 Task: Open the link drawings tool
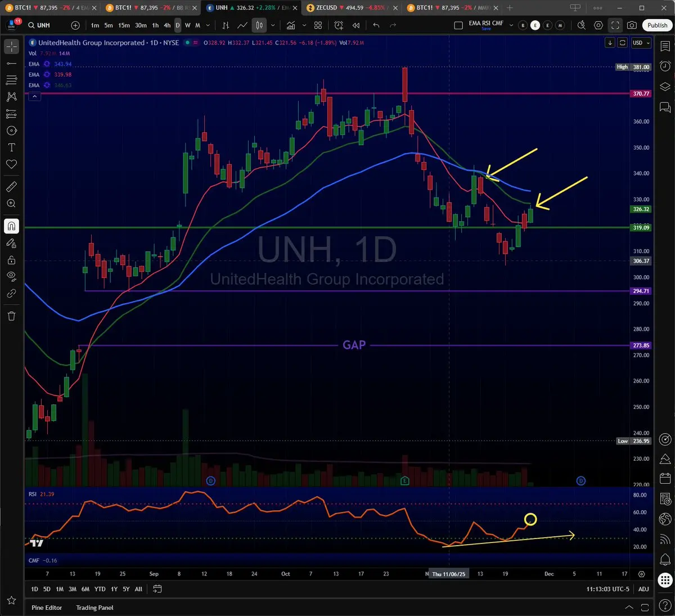coord(11,294)
